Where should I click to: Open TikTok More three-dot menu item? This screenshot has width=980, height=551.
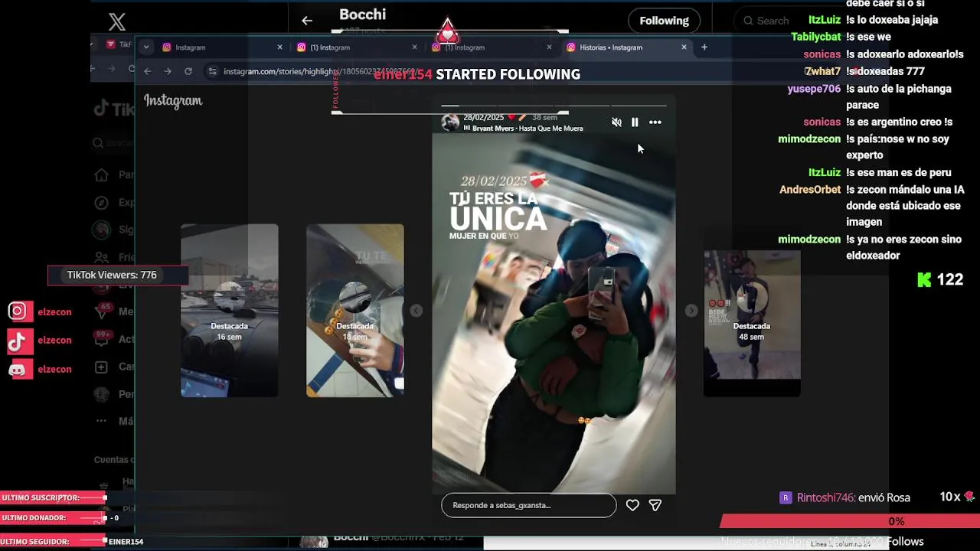(101, 421)
